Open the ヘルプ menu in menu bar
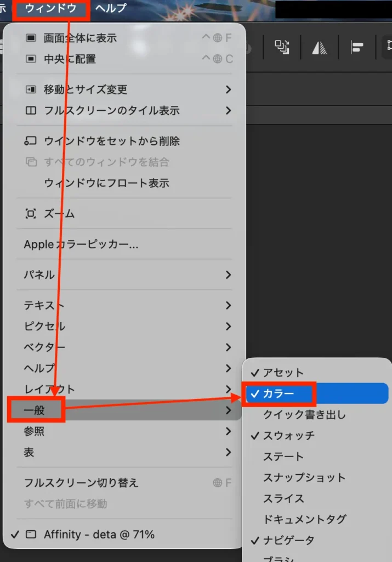Screen dimensions: 392x562 [111, 8]
